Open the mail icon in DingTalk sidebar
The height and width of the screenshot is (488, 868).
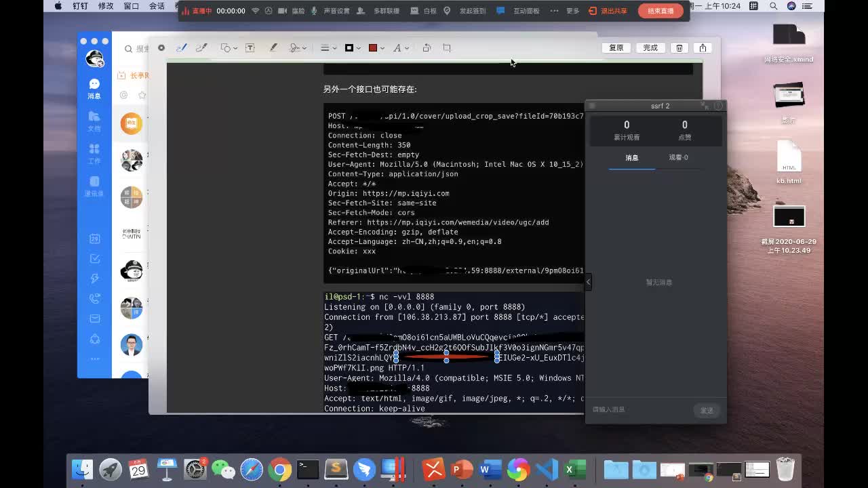(x=95, y=319)
